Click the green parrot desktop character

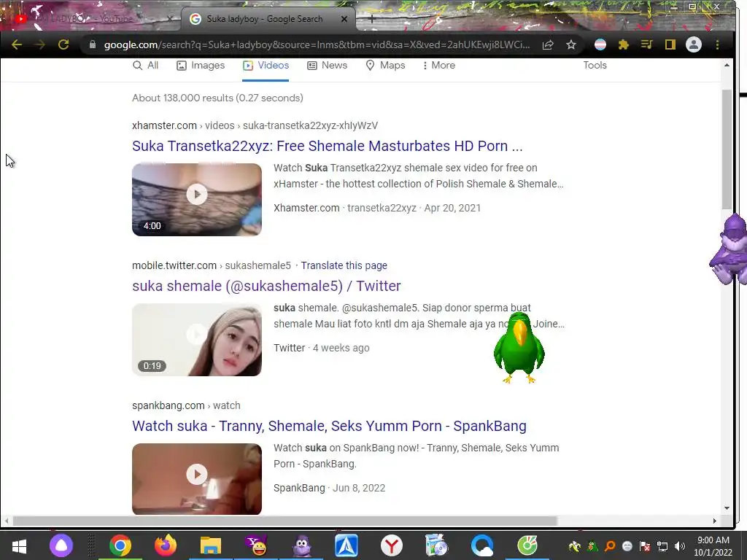point(519,348)
